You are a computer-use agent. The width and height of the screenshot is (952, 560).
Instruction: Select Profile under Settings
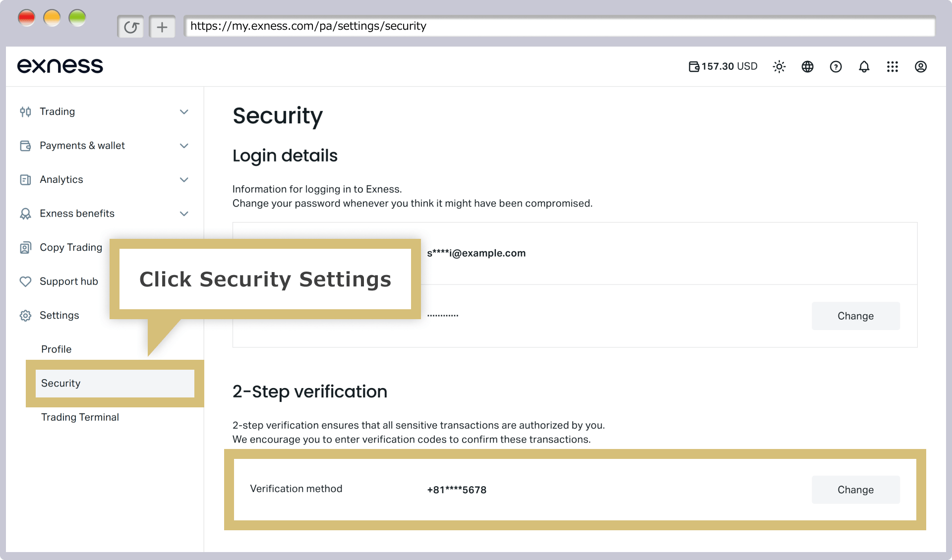(56, 349)
